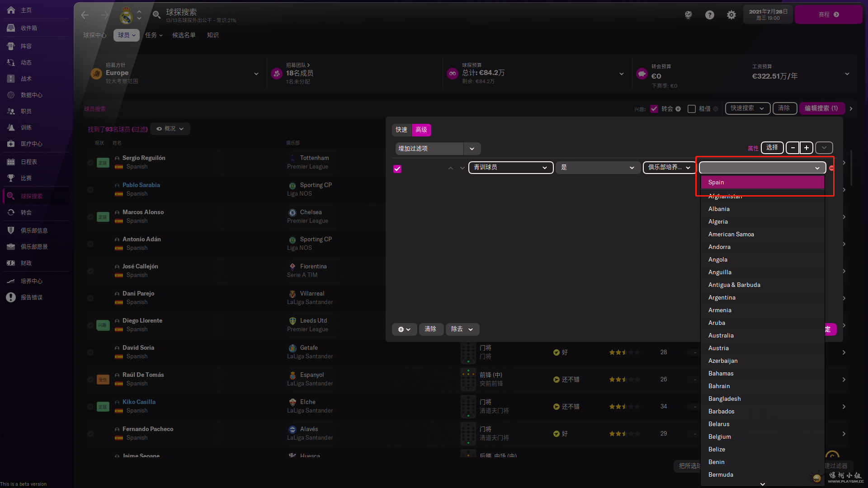Open the 职员 staff icon
This screenshot has width=868, height=488.
tap(11, 111)
